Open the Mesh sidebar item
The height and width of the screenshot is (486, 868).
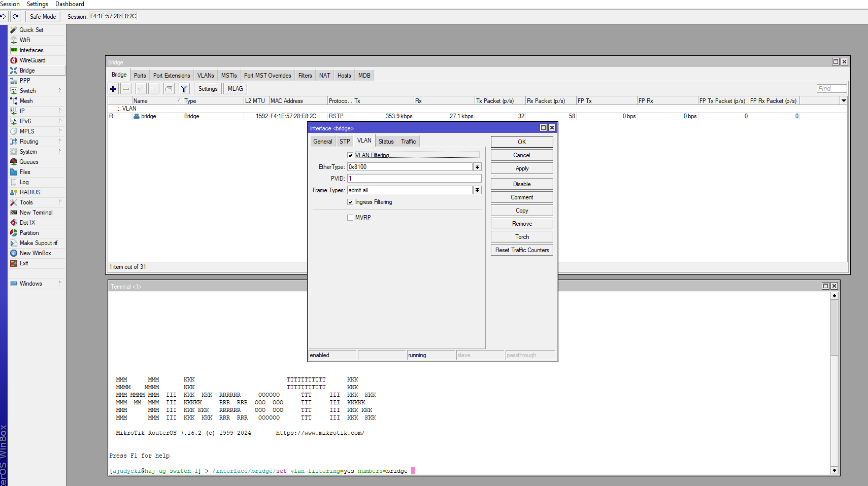pos(26,101)
